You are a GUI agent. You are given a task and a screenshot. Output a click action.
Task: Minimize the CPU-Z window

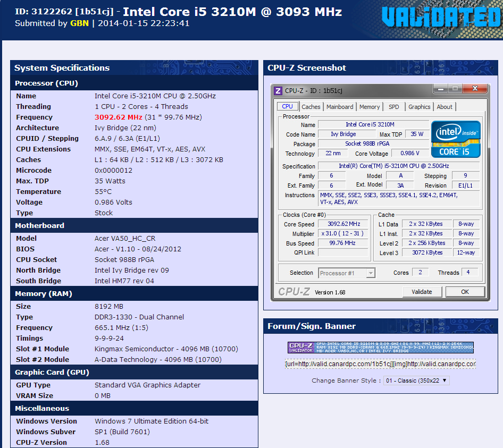pos(441,89)
